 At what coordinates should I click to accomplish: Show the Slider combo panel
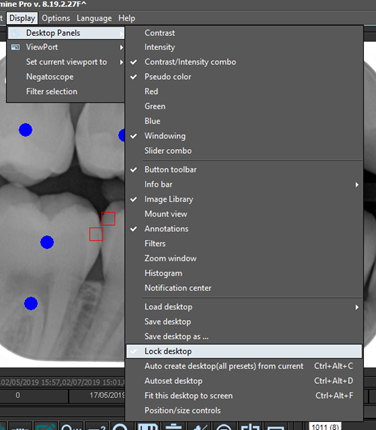[244, 151]
